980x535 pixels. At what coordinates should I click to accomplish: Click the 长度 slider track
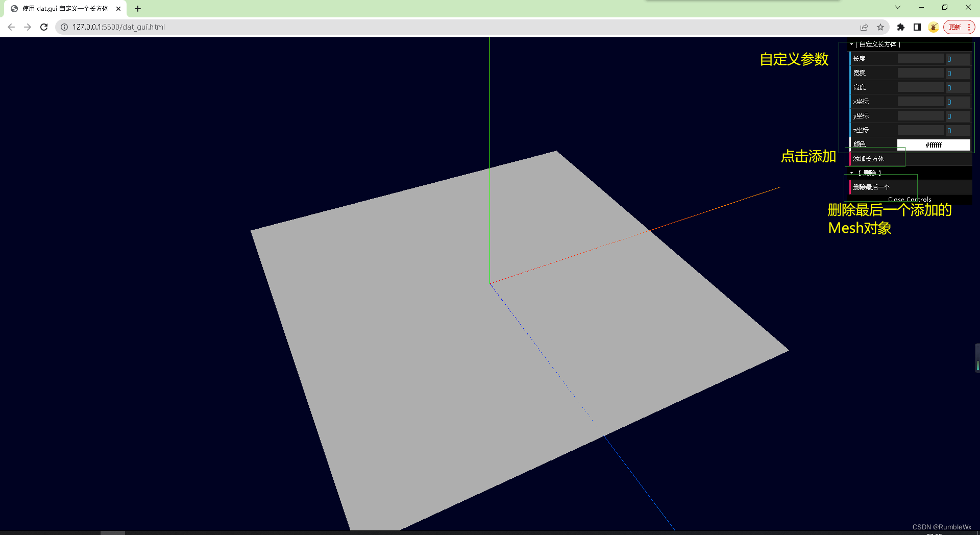(920, 59)
